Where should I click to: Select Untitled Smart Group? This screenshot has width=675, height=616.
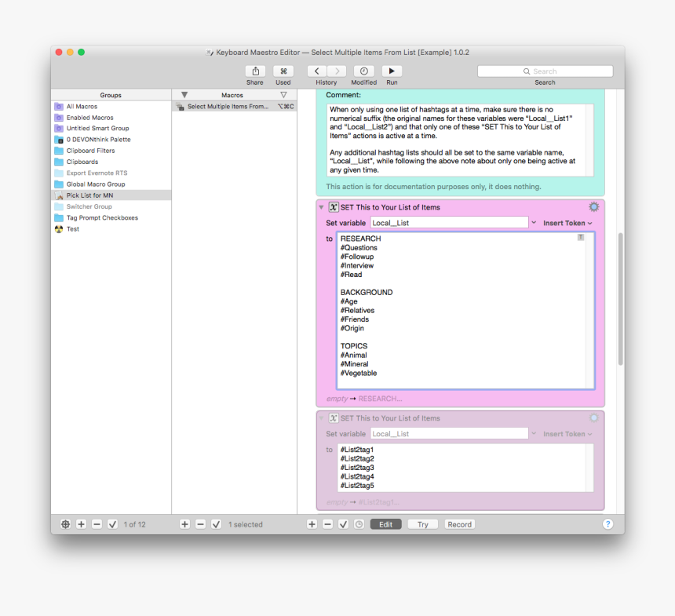(111, 128)
